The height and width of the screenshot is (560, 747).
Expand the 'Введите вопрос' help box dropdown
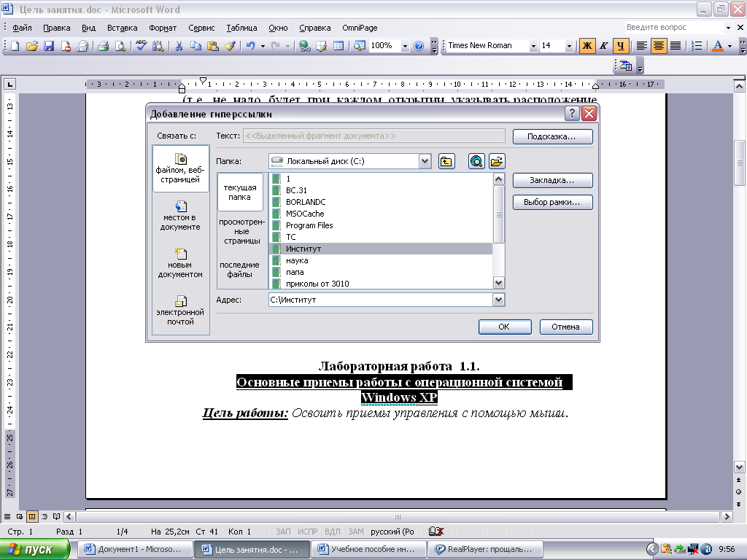point(728,28)
